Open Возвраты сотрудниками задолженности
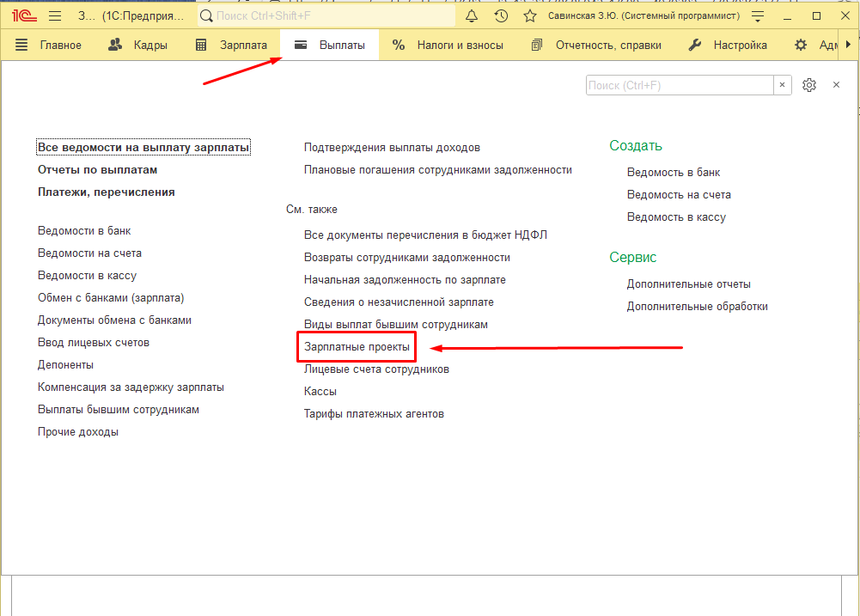 pos(407,257)
